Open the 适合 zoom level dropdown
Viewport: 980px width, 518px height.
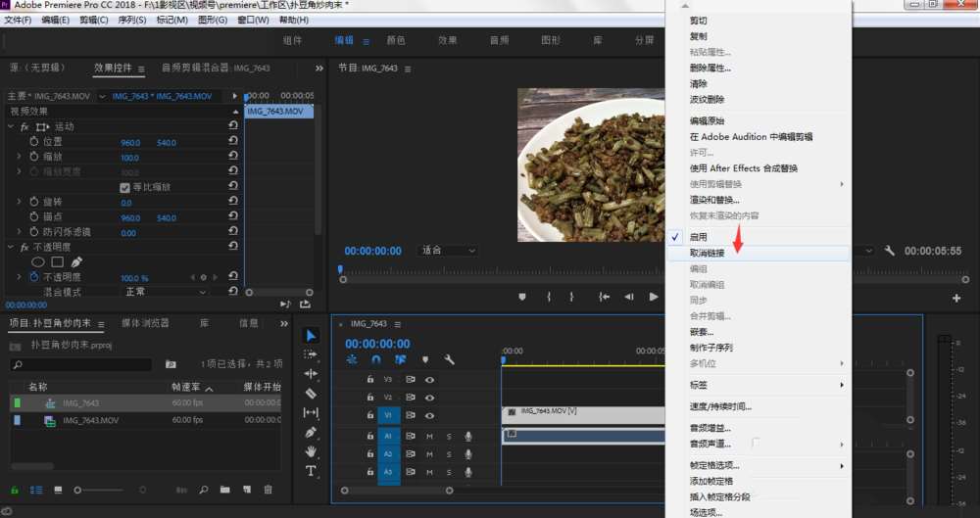pos(448,251)
